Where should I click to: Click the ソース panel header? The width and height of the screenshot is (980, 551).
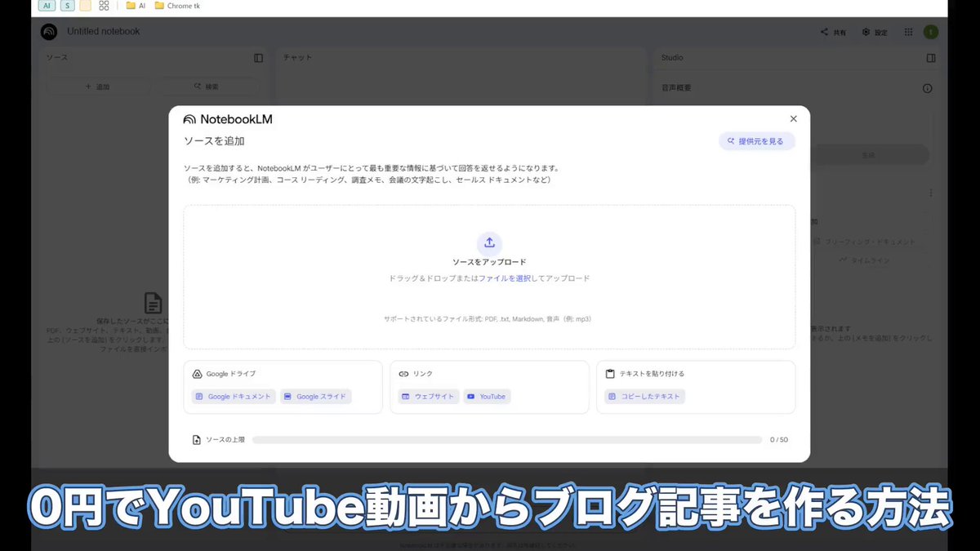(x=57, y=58)
